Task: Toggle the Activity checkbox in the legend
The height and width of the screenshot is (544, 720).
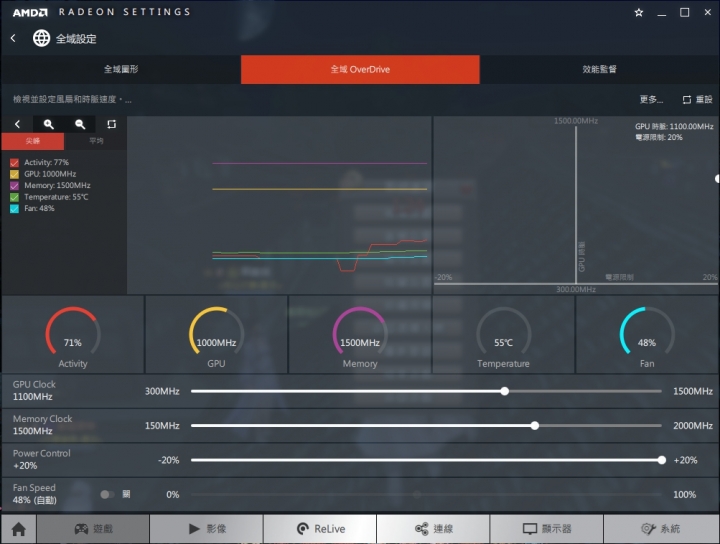Action: pyautogui.click(x=15, y=163)
